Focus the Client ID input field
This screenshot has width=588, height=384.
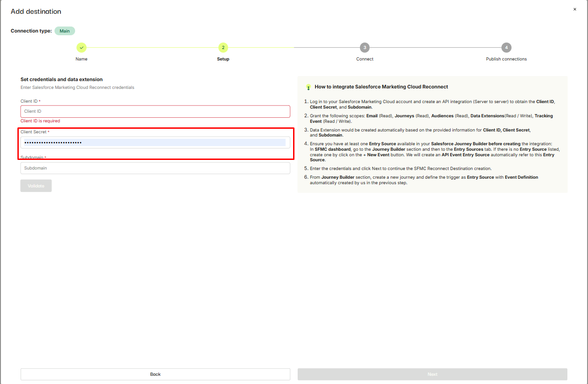[x=155, y=111]
